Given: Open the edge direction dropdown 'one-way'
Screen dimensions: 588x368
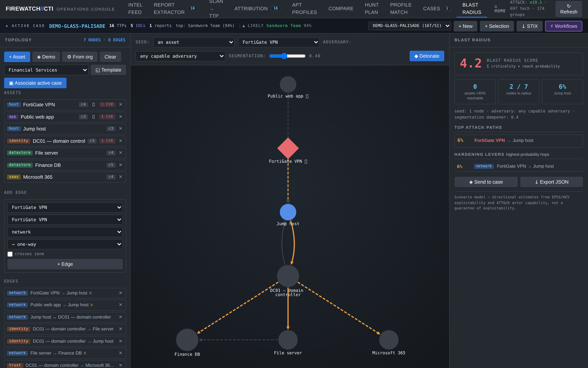Looking at the screenshot, I should 65,244.
